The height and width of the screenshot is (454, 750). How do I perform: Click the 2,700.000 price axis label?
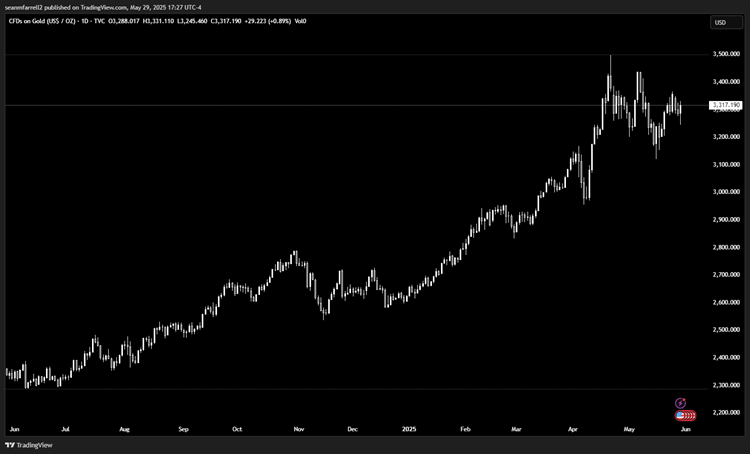click(x=726, y=275)
